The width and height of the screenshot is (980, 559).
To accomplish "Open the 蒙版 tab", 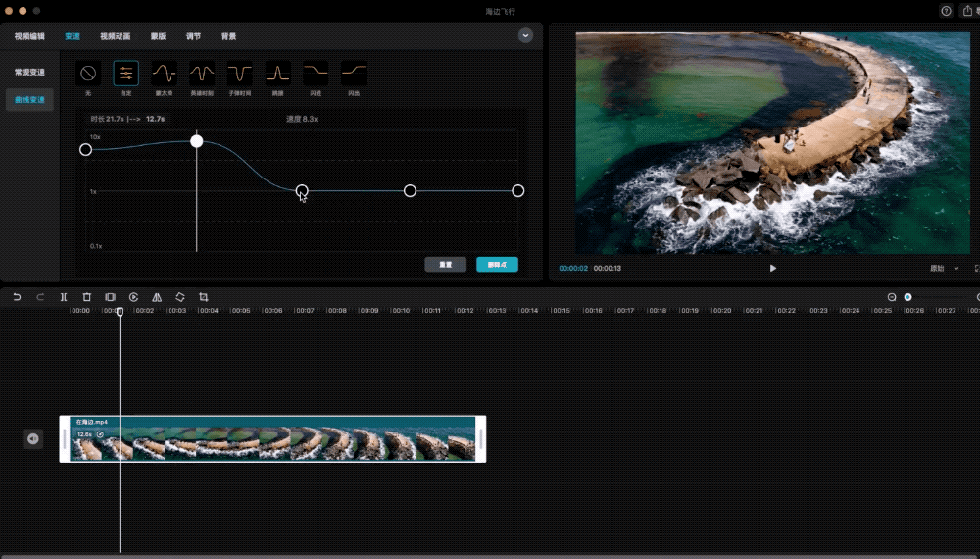I will (158, 36).
